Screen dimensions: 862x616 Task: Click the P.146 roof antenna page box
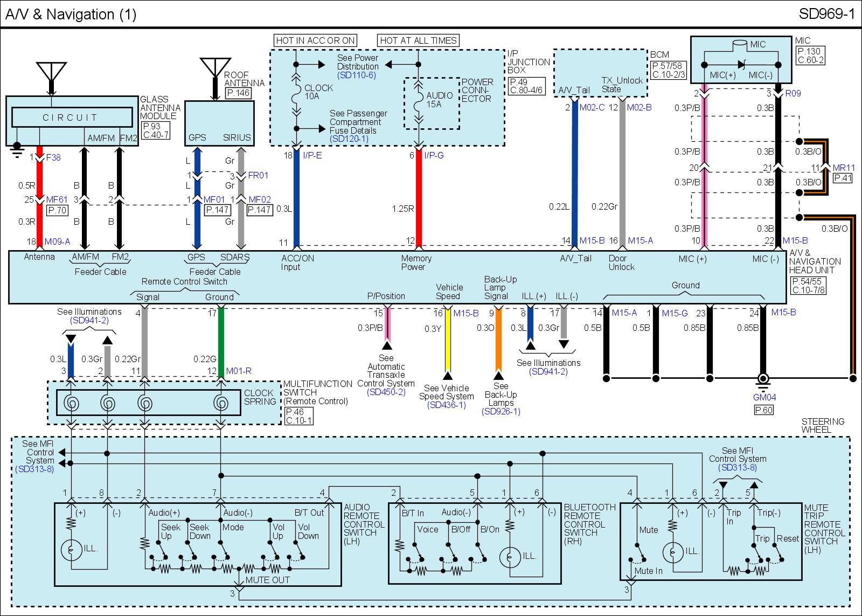pos(238,93)
